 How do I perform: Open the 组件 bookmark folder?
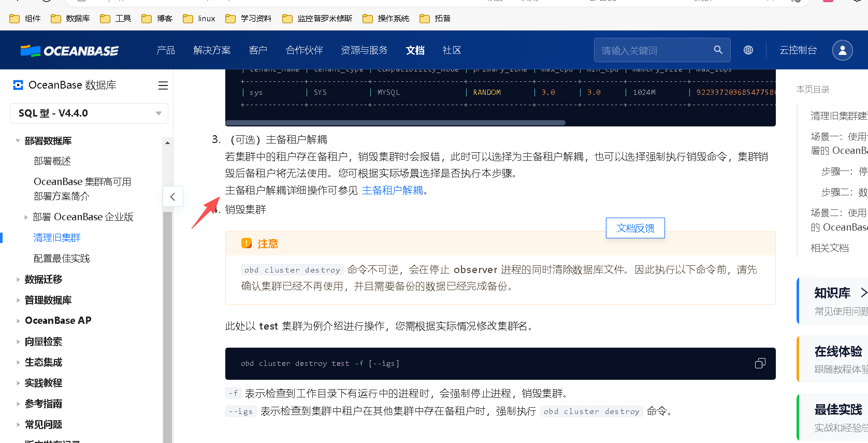(x=25, y=19)
